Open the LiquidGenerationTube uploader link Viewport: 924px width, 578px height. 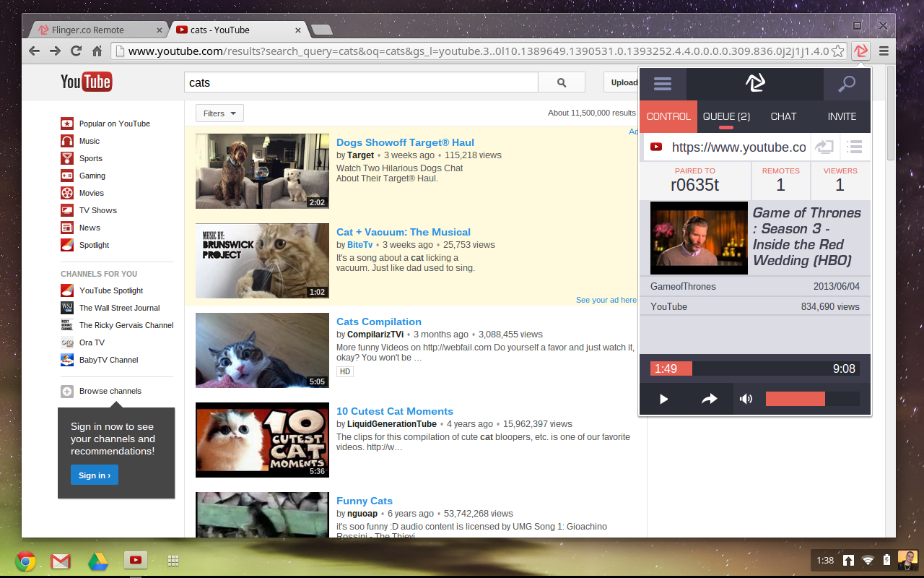[392, 424]
